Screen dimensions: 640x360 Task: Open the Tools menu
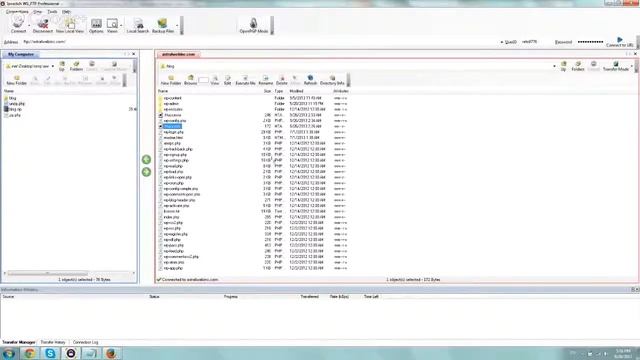click(52, 12)
